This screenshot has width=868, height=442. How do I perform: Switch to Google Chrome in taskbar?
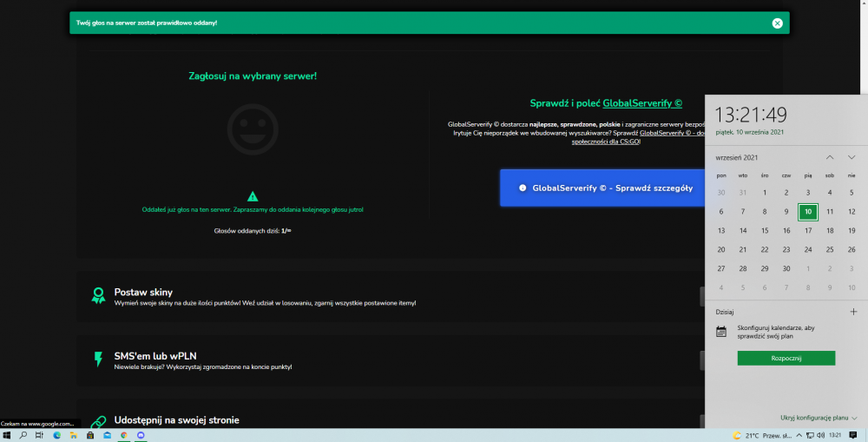124,435
